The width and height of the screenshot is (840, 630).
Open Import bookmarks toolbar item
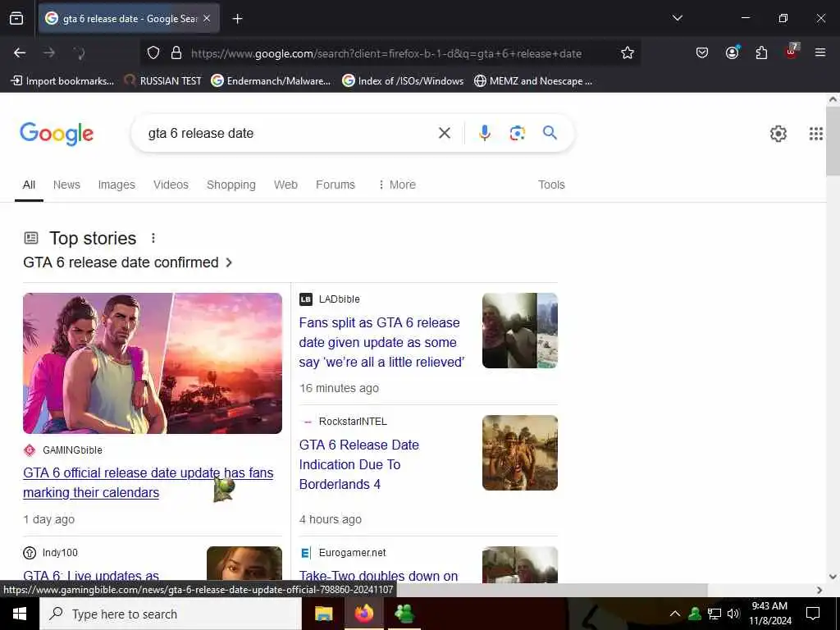[62, 81]
